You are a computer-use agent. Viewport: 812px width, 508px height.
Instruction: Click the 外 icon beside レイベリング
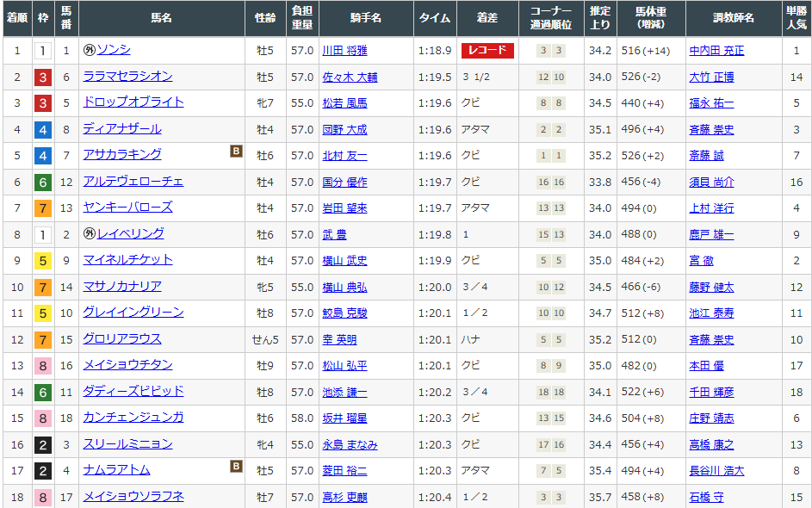[89, 234]
